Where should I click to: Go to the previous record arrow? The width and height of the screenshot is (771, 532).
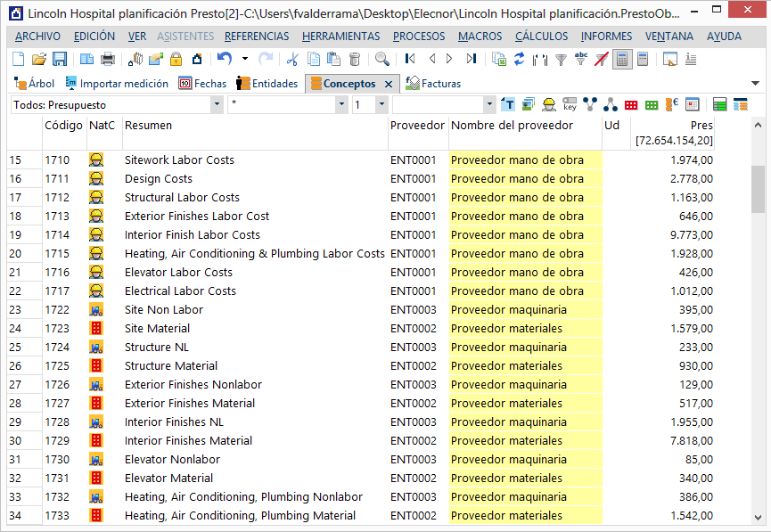[x=432, y=59]
